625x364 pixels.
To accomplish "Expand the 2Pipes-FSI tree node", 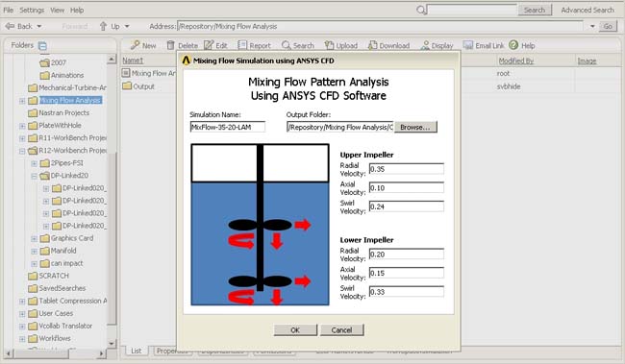I will tap(35, 163).
